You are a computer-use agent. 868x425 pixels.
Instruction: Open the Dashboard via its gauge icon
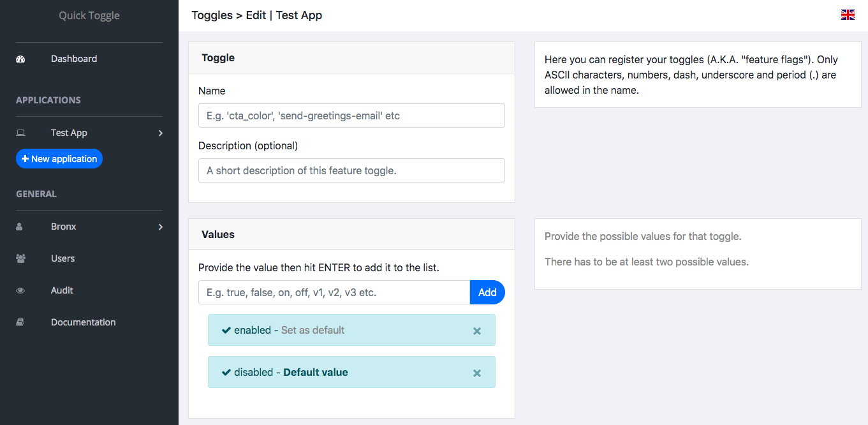click(x=20, y=58)
